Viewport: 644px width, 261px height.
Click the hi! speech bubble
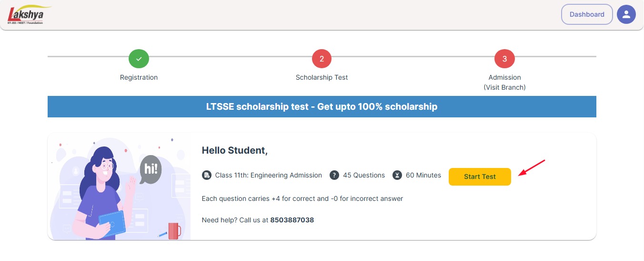coord(151,169)
